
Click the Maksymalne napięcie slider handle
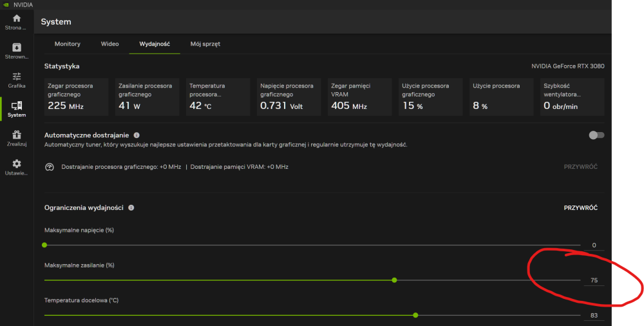(44, 245)
